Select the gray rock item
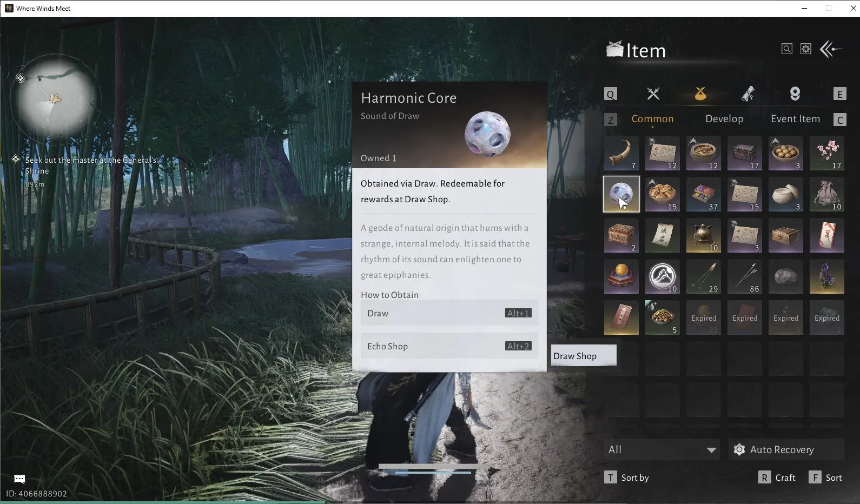 [x=785, y=276]
